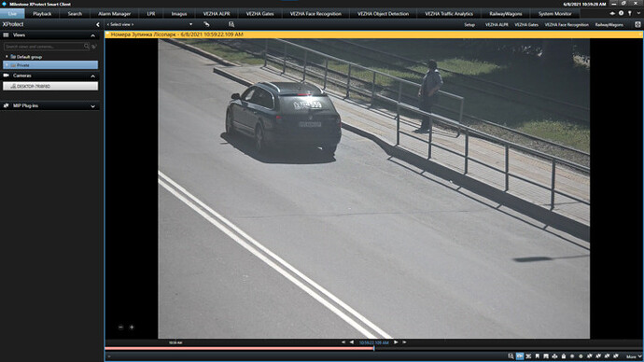Toggle full screen mode icon

637,24
